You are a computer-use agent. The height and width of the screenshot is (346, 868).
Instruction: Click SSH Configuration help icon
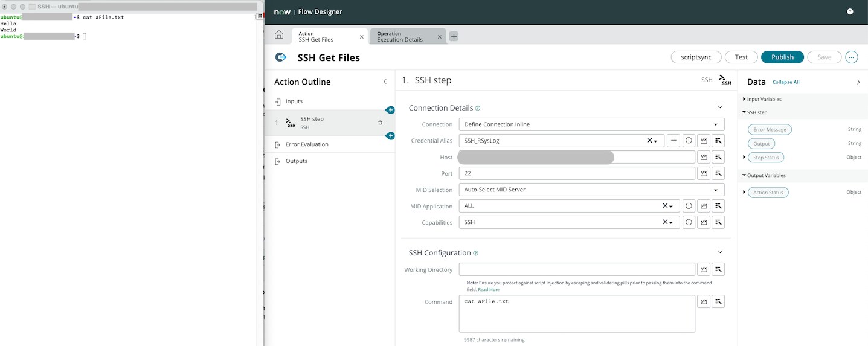(476, 253)
